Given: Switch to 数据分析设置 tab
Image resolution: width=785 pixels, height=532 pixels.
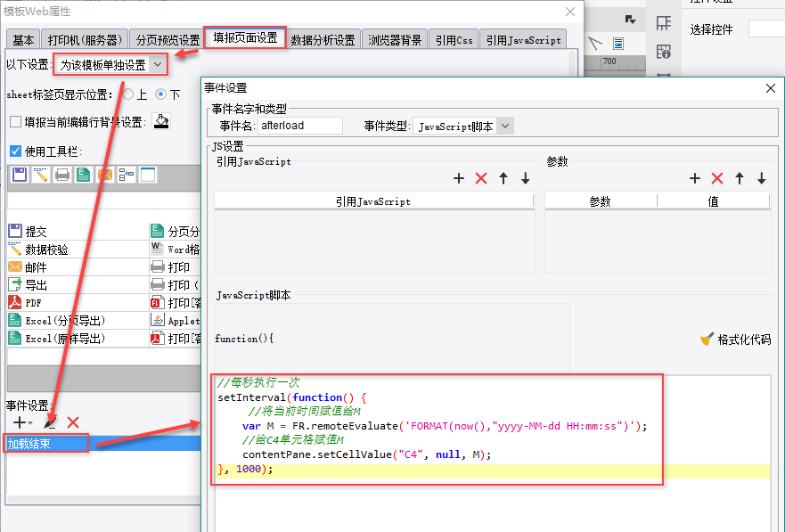Looking at the screenshot, I should coord(323,39).
